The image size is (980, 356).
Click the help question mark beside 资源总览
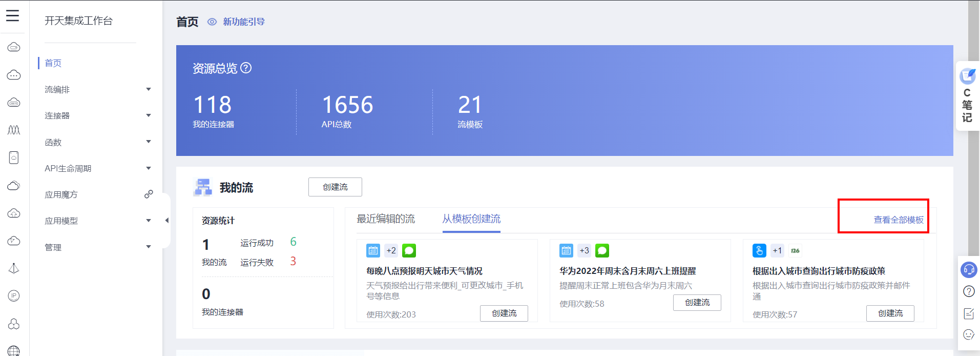pos(246,68)
